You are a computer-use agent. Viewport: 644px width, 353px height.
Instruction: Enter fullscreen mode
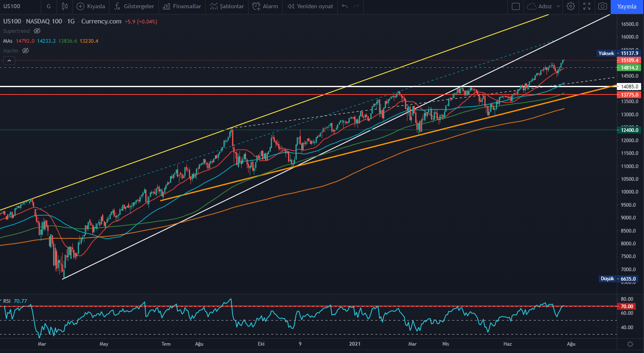(x=587, y=7)
